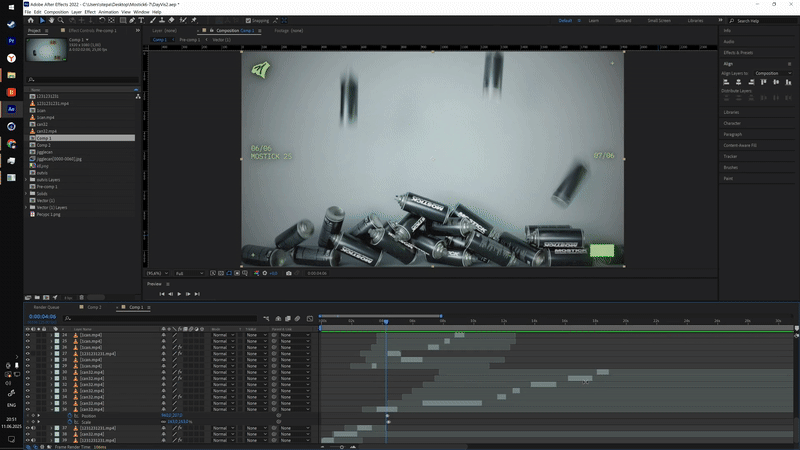The image size is (800, 450).
Task: Toggle the Position stopwatch on layer 36
Action: (x=70, y=416)
